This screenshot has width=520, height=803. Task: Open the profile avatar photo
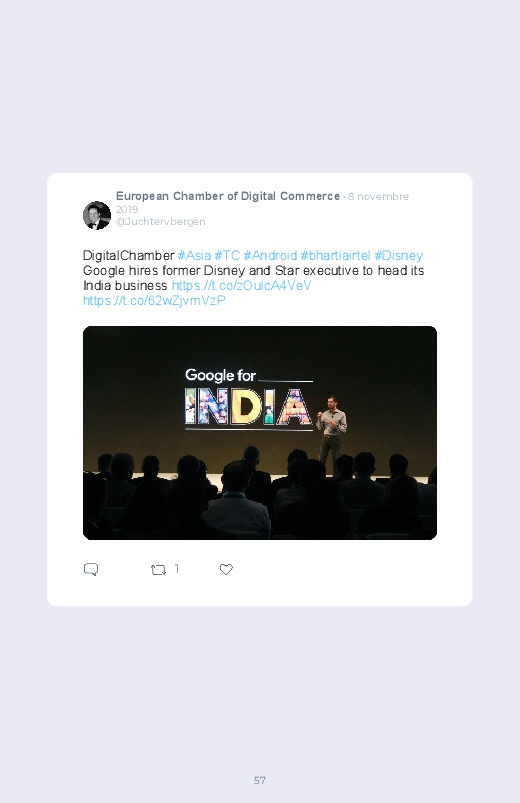coord(97,215)
